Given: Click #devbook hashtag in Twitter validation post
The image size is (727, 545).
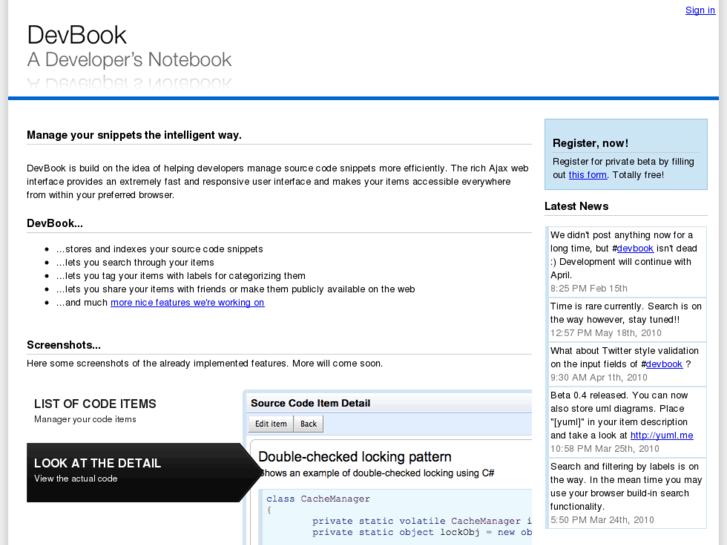Looking at the screenshot, I should (x=663, y=364).
